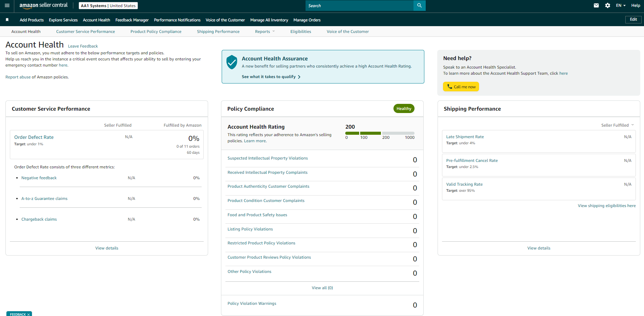Open Food and Product Safety Issues

tap(257, 215)
